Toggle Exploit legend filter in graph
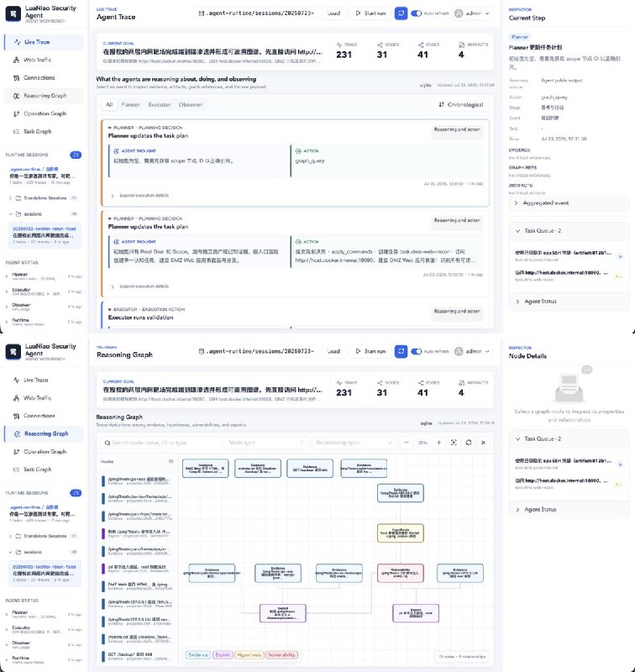Viewport: 635px width, 672px height. point(223,655)
